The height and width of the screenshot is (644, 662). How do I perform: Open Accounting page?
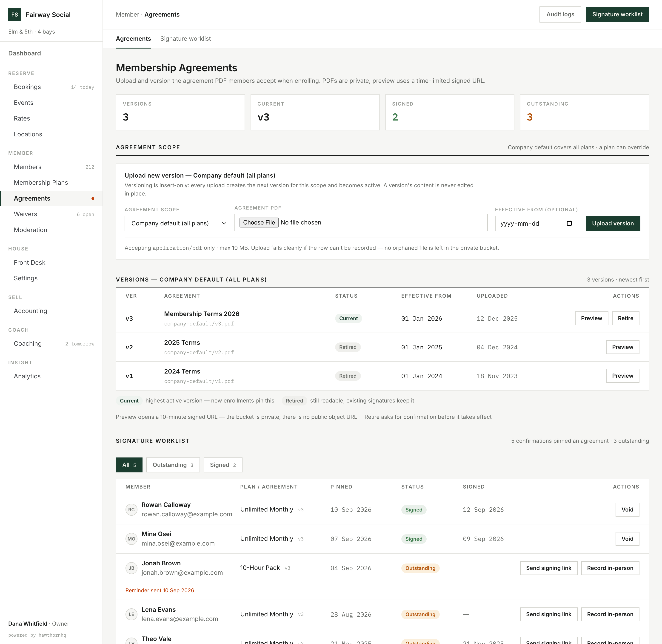pyautogui.click(x=51, y=311)
